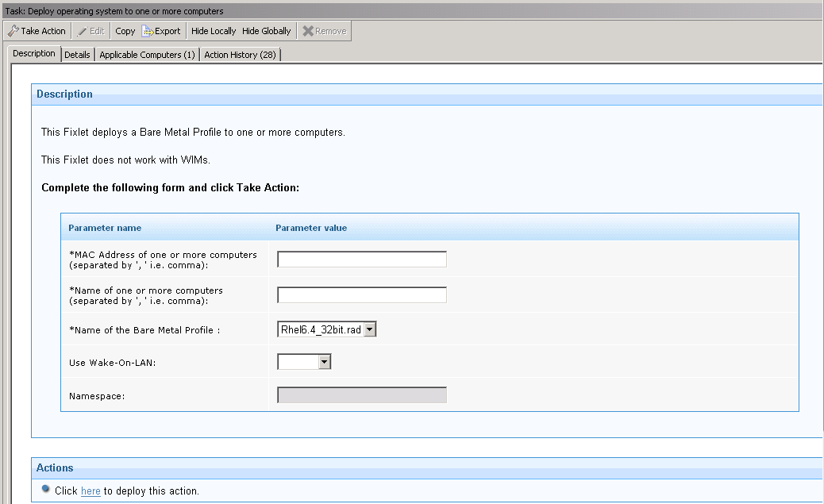The width and height of the screenshot is (824, 504).
Task: Click the disabled Namespace field
Action: [361, 394]
